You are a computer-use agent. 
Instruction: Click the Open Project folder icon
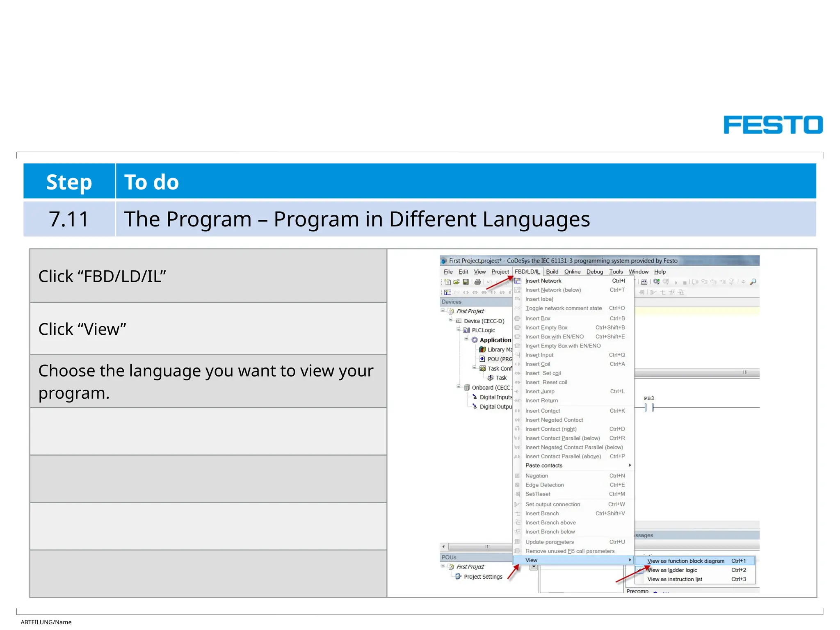click(x=457, y=282)
